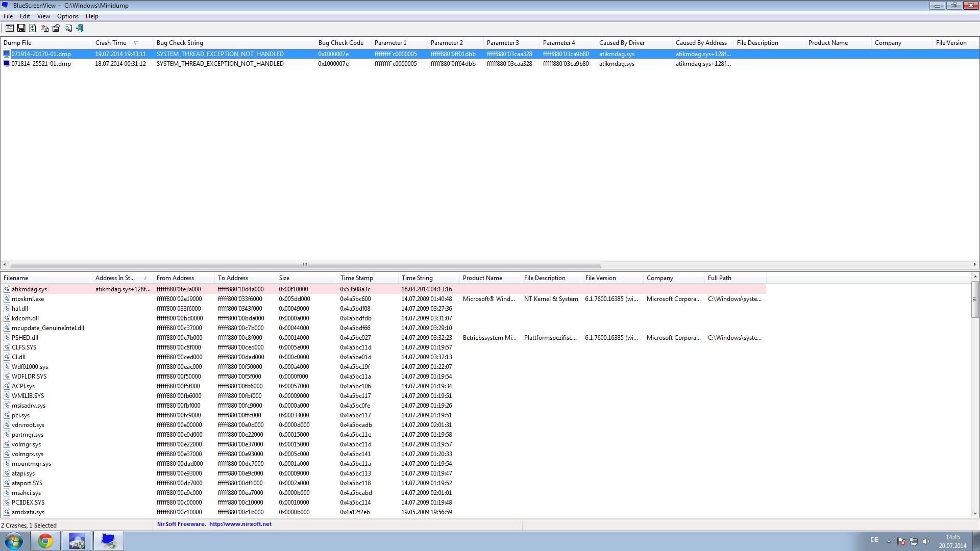Sort by Address In Stack column header
980x551 pixels.
pos(115,278)
